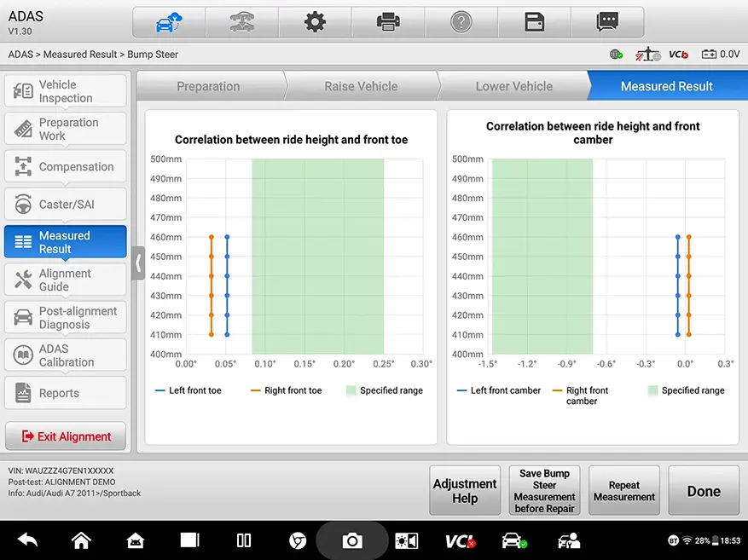This screenshot has height=560, width=748.
Task: Open the settings gear icon
Action: coord(315,22)
